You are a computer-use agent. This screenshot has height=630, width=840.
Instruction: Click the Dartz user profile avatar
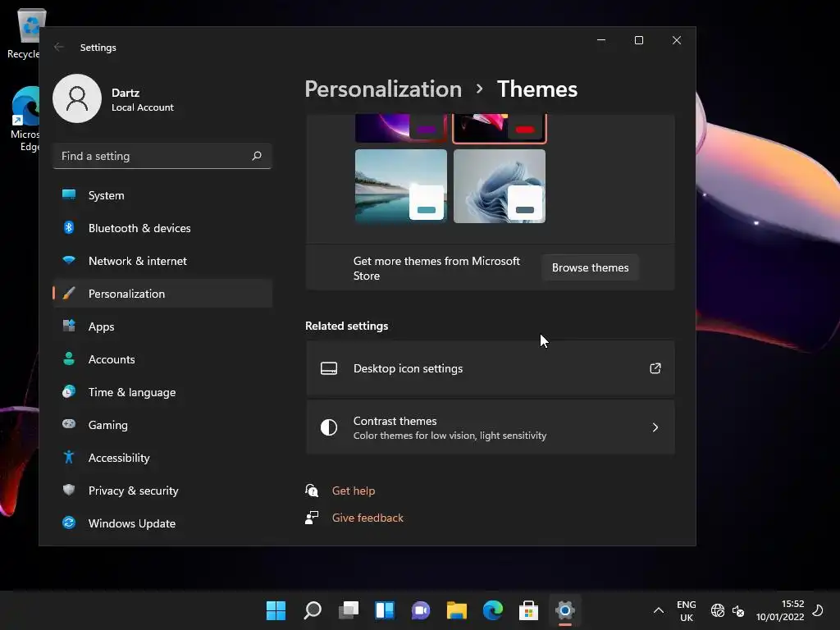pyautogui.click(x=77, y=98)
